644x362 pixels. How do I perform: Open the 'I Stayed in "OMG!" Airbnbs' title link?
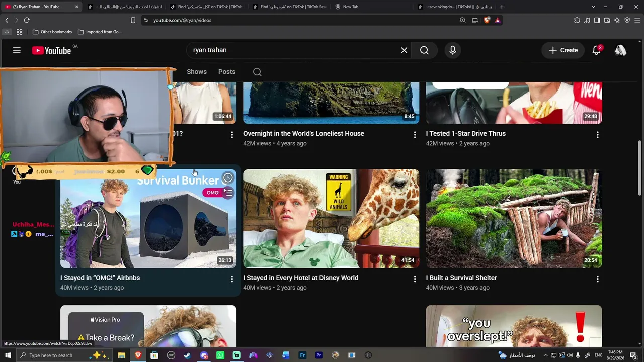click(x=100, y=278)
